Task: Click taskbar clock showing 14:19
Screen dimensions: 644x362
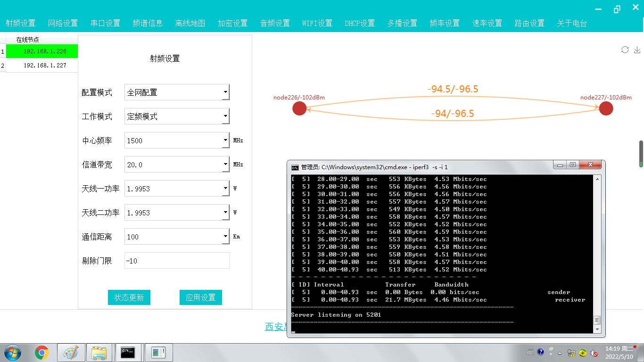Action: tap(619, 353)
